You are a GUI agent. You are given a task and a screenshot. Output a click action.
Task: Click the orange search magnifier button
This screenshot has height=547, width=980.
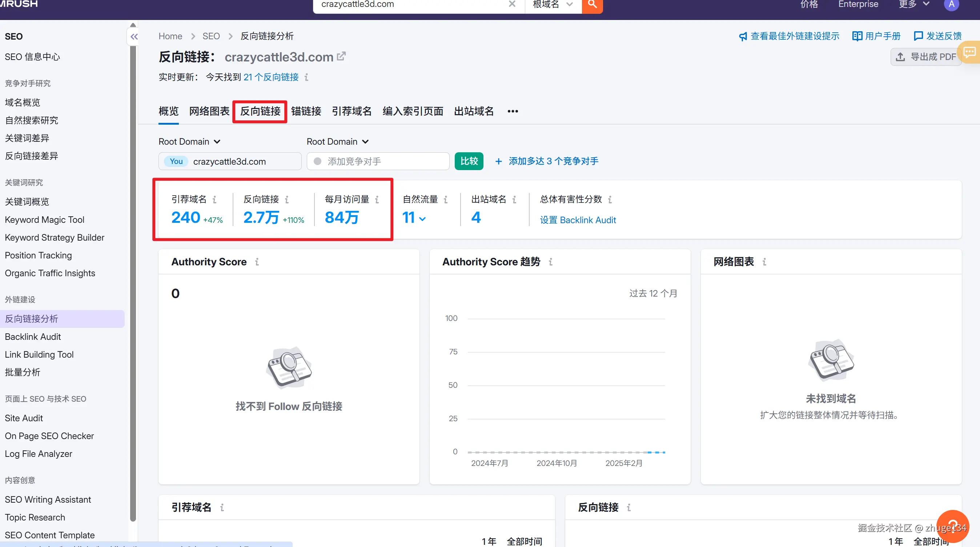(592, 5)
